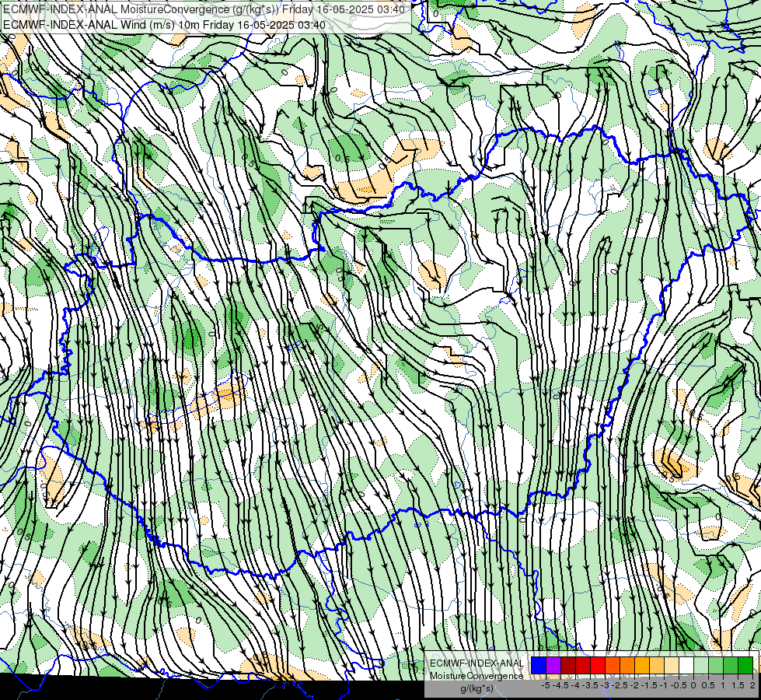Click the ECMWF-INDEX-ANAL label in the legend
This screenshot has width=761, height=700.
tap(477, 663)
